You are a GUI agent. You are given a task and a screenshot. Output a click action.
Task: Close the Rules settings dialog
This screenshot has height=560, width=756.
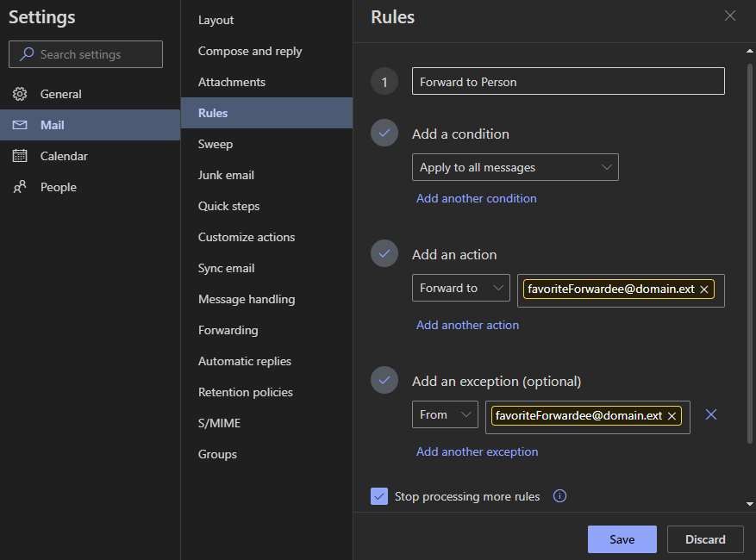[x=730, y=16]
